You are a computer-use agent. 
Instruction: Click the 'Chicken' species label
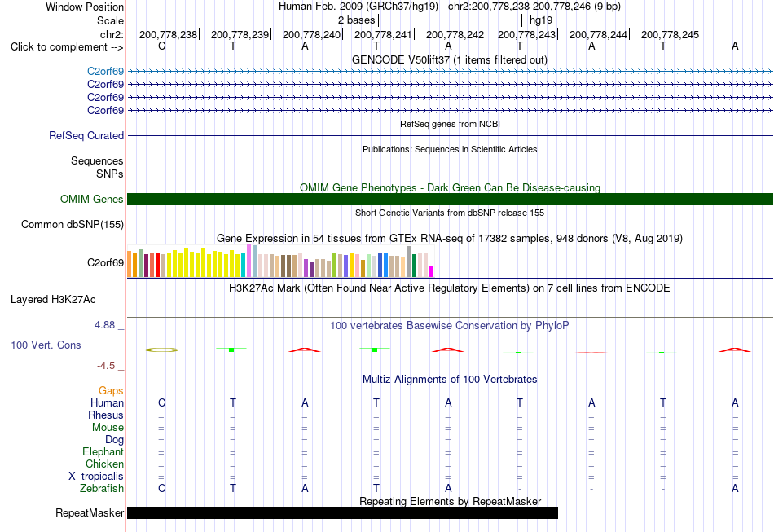pyautogui.click(x=104, y=464)
